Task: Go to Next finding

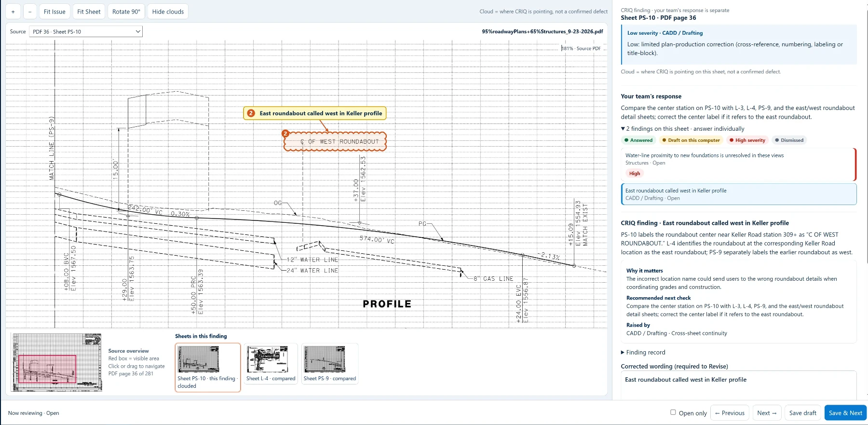Action: coord(767,413)
